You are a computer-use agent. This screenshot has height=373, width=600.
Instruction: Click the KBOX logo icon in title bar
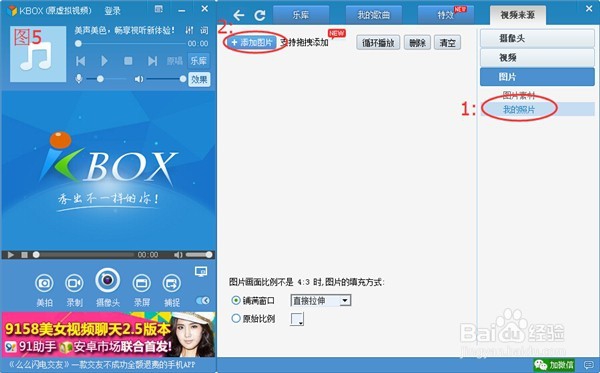(12, 10)
